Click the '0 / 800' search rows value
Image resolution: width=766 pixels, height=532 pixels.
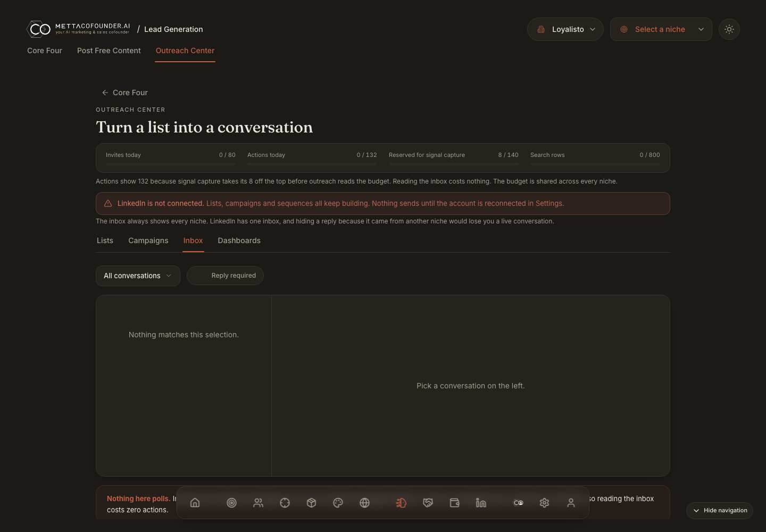[650, 155]
